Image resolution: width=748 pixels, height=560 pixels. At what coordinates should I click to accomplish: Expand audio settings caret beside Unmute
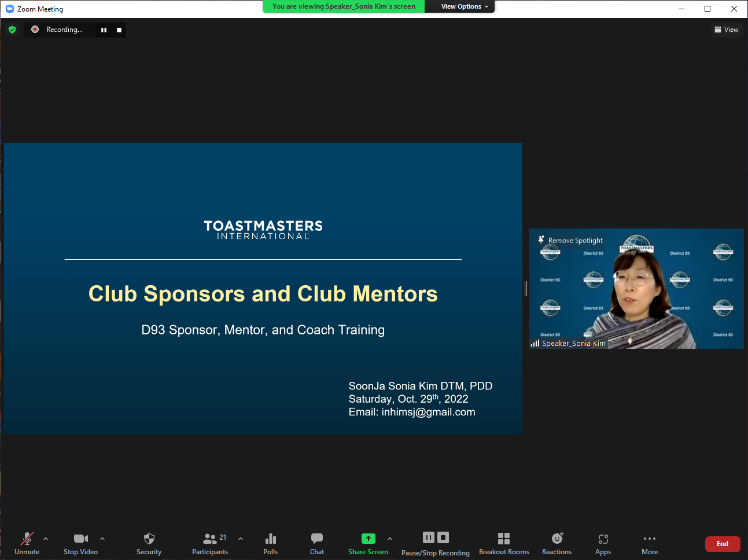[x=46, y=539]
